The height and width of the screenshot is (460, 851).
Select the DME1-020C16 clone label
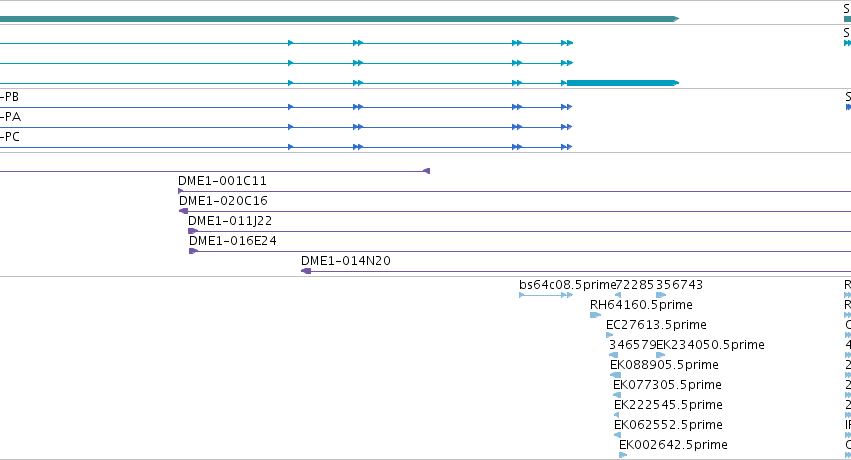pyautogui.click(x=223, y=201)
